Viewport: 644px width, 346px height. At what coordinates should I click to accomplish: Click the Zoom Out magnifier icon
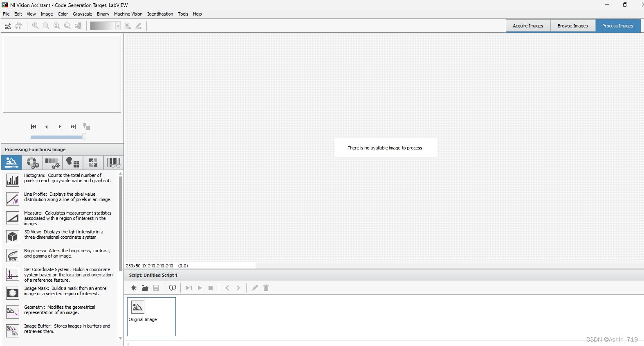[46, 26]
